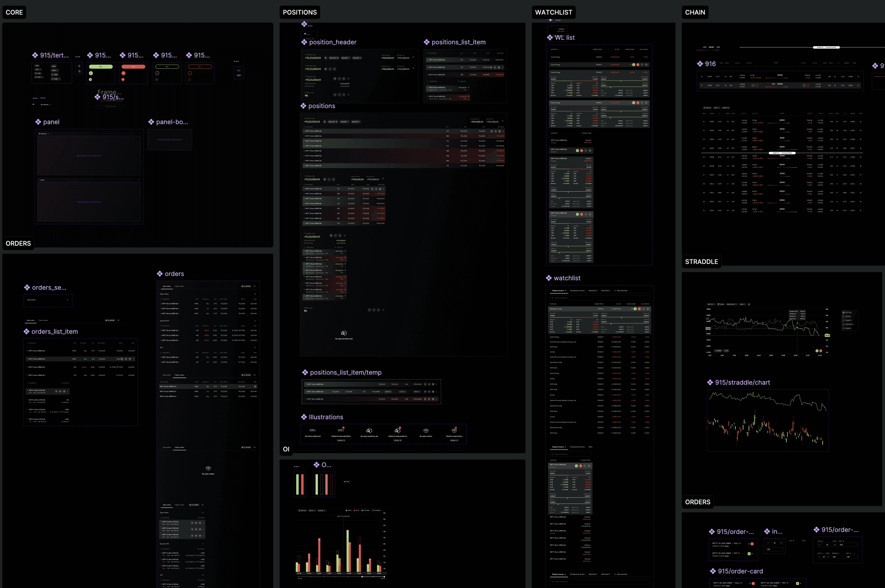Screen dimensions: 885x588
Task: Click the 'Search here' input field
Action: 111,106
